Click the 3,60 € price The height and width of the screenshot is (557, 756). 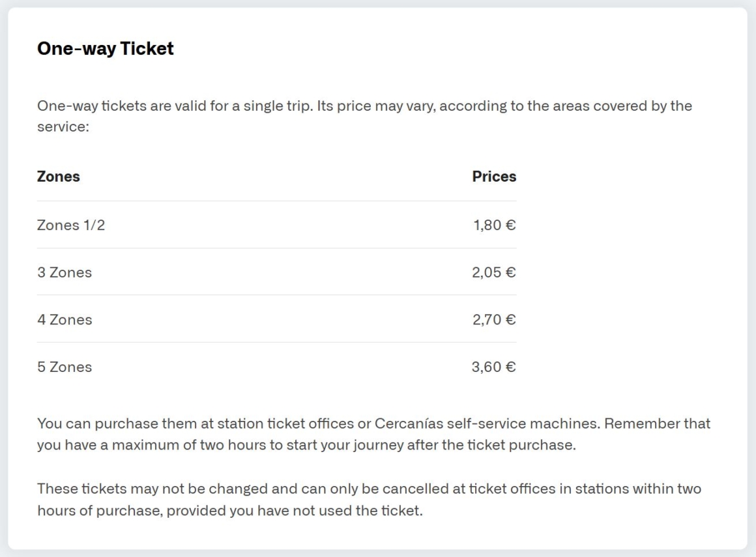(x=493, y=367)
